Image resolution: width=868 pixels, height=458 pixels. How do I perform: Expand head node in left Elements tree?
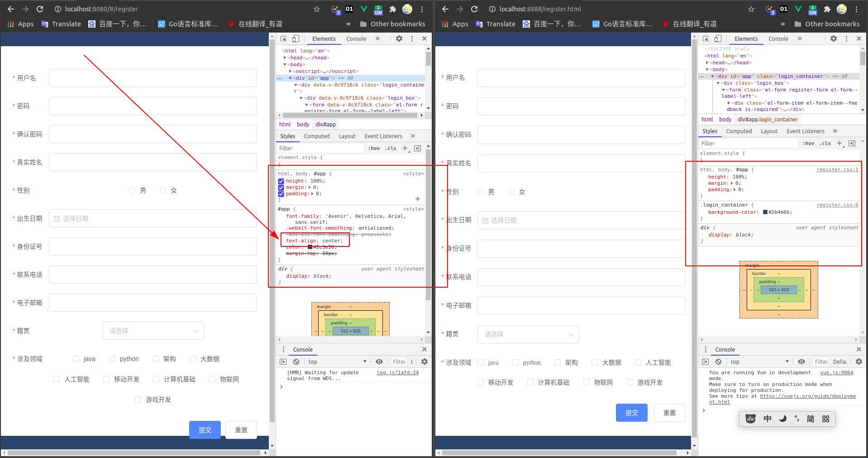[x=285, y=58]
